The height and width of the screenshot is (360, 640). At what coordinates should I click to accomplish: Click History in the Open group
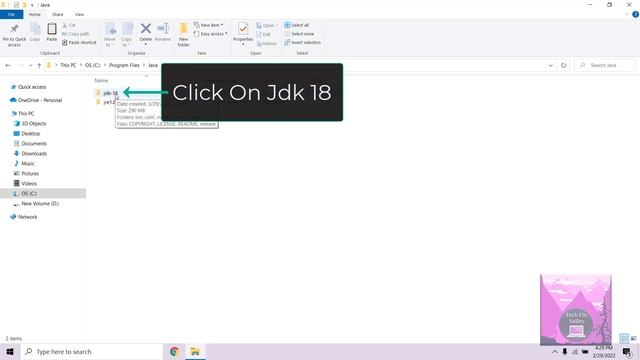(x=267, y=43)
